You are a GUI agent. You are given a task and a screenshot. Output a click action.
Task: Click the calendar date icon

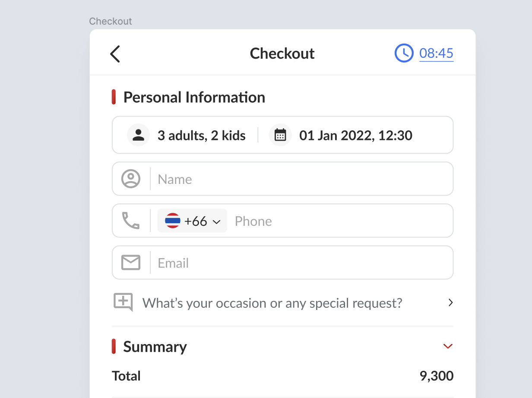tap(280, 135)
